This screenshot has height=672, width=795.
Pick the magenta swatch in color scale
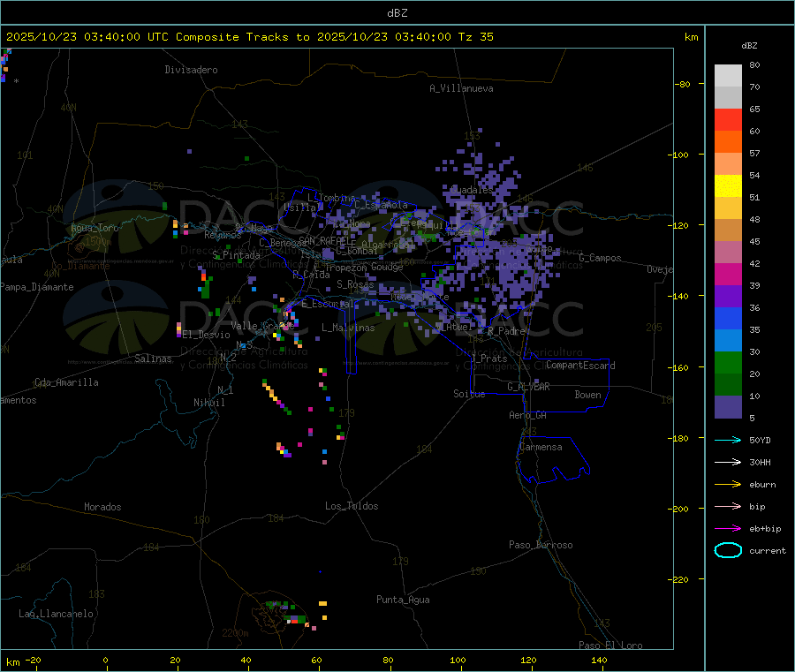[728, 274]
